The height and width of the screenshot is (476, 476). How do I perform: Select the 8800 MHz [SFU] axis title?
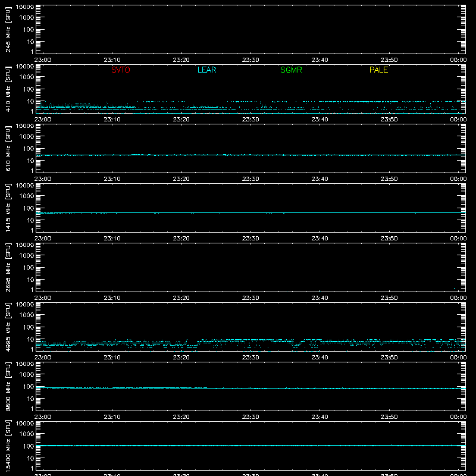(8, 387)
